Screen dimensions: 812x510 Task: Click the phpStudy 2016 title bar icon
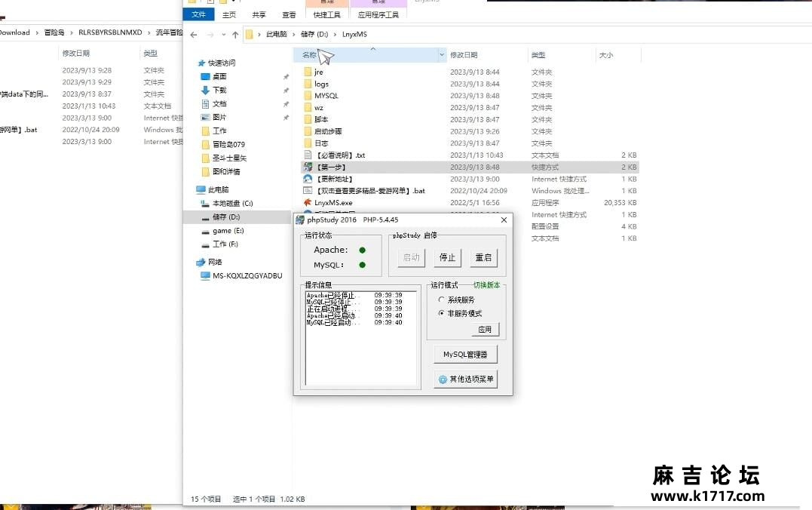point(300,220)
